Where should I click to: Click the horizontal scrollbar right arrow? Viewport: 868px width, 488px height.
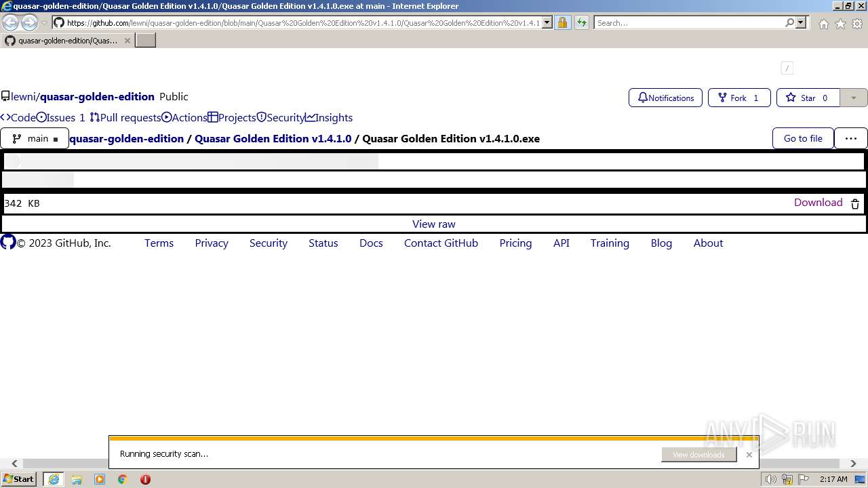pyautogui.click(x=853, y=464)
